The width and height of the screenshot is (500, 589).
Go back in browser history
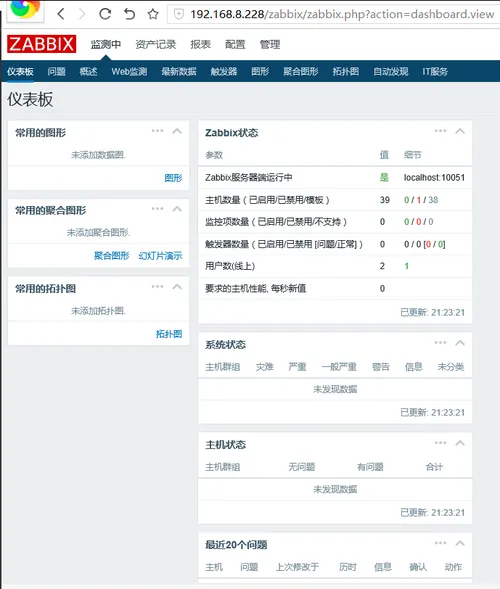61,14
